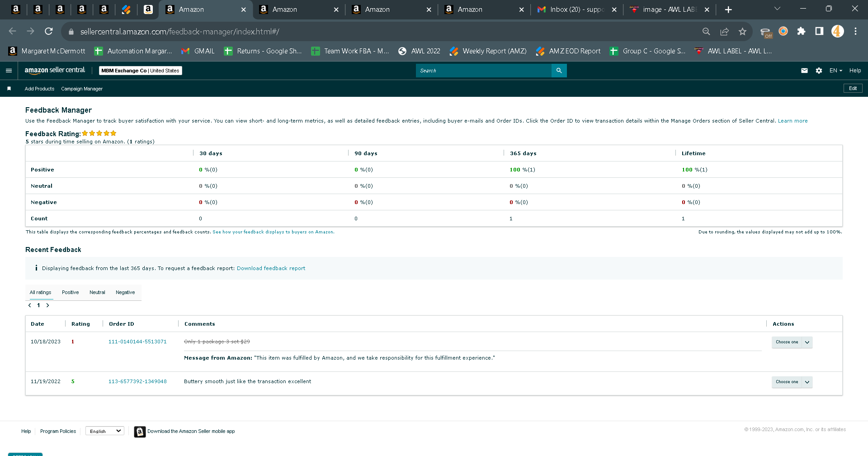
Task: Click Download the Amazon Seller mobile app
Action: tap(191, 431)
